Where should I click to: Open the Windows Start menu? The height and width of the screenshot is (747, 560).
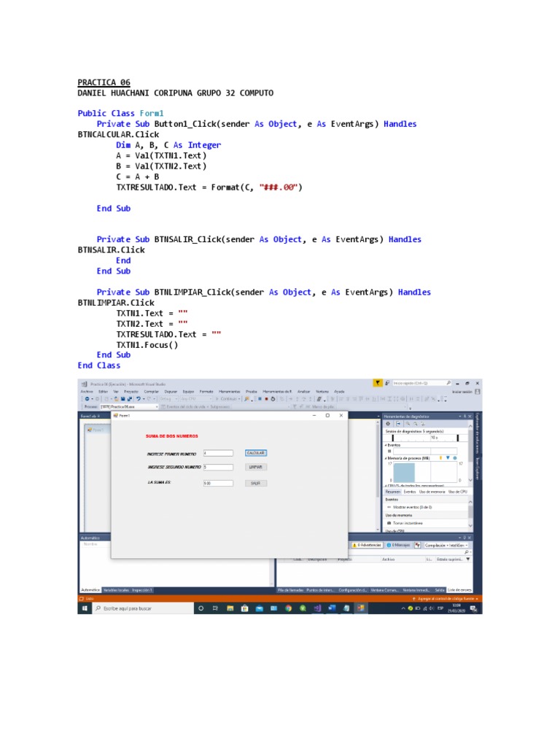pyautogui.click(x=85, y=608)
